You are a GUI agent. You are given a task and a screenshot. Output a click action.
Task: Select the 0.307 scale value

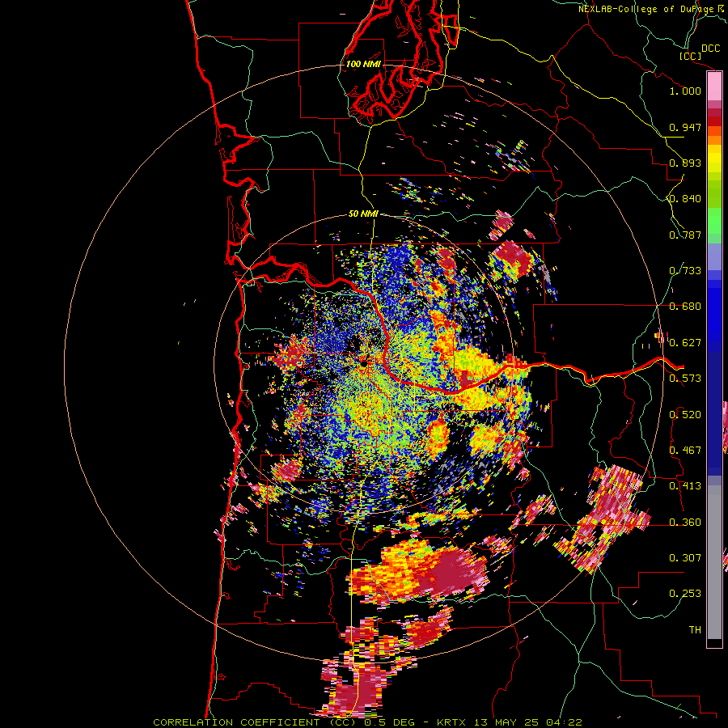(685, 558)
